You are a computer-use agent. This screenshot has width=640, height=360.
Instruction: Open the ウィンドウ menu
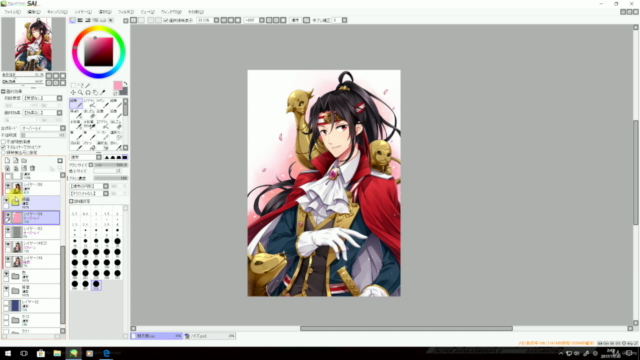171,12
